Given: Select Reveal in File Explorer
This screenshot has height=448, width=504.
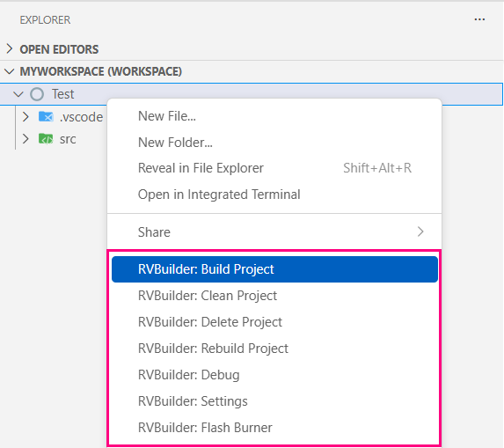Looking at the screenshot, I should [274, 168].
